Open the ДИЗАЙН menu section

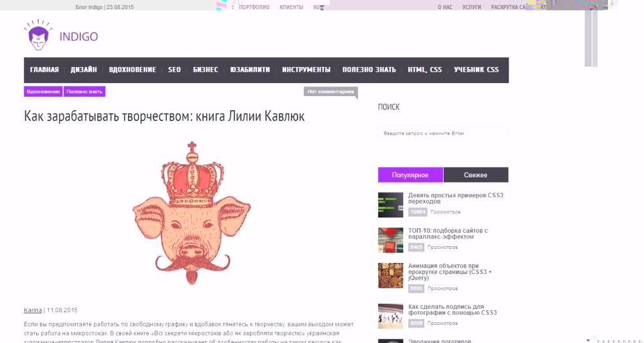(84, 70)
